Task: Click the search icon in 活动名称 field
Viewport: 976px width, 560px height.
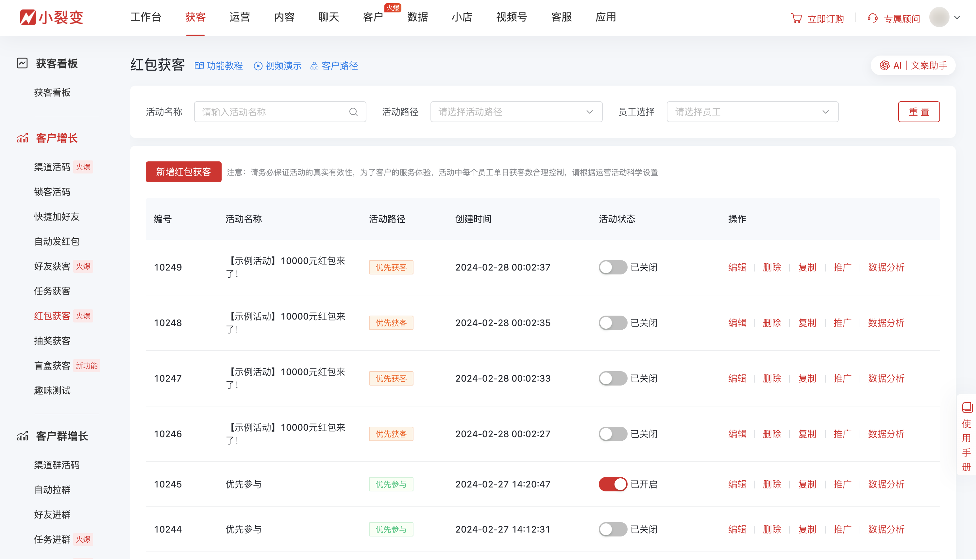Action: tap(353, 112)
